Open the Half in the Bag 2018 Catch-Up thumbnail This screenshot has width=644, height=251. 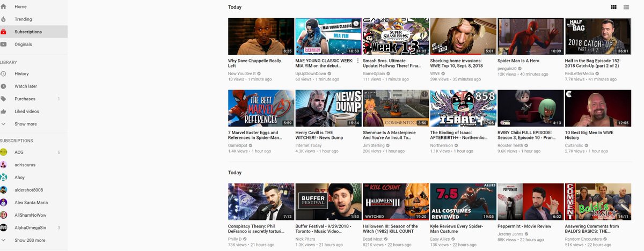click(x=598, y=36)
